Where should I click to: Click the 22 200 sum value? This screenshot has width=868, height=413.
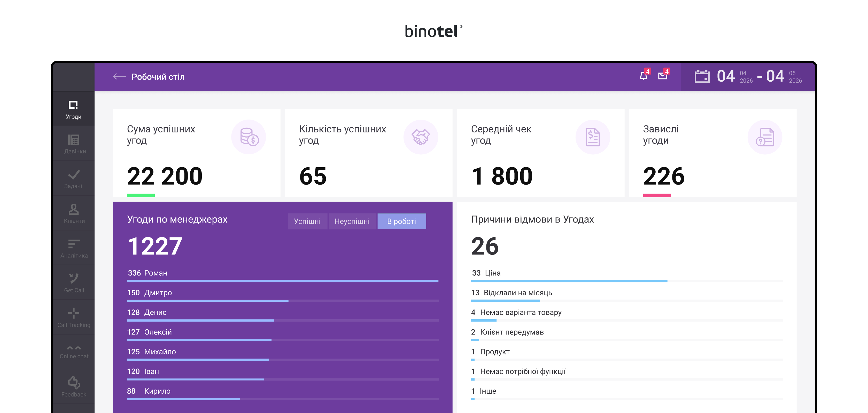[165, 176]
